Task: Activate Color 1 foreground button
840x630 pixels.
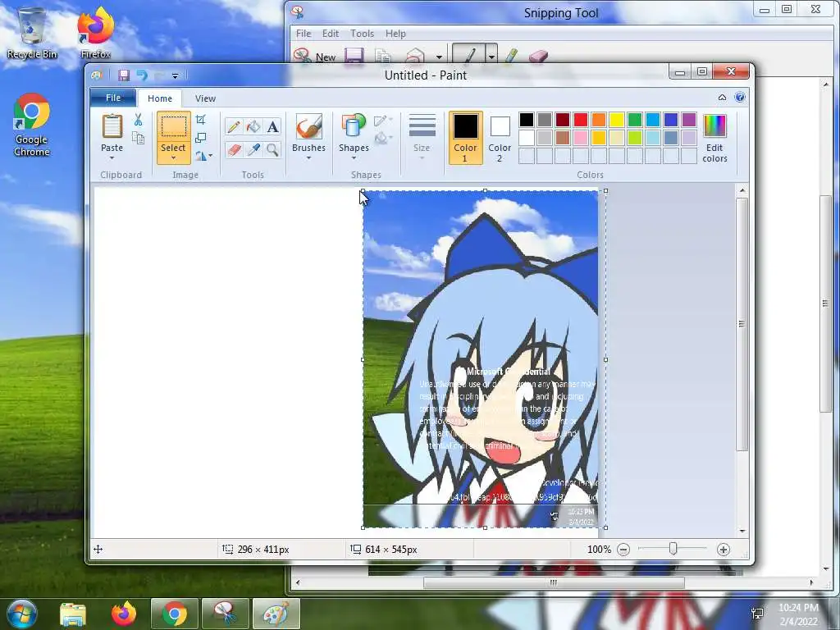Action: coord(465,138)
